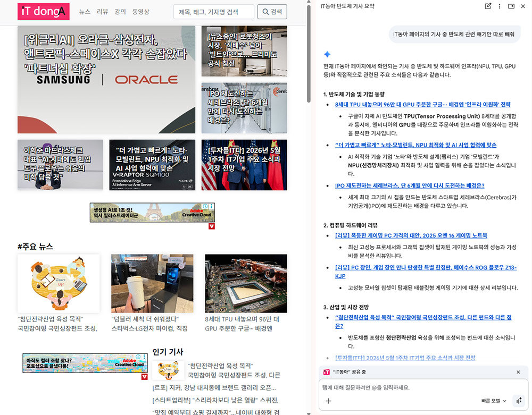This screenshot has height=415, width=532.
Task: Open the 맛집 예약부터 쇼핑 결제까지 네이버 article
Action: [x=216, y=412]
